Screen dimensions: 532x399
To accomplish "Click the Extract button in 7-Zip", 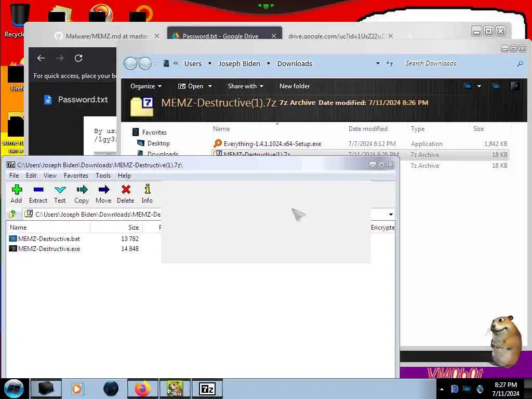I will 38,194.
